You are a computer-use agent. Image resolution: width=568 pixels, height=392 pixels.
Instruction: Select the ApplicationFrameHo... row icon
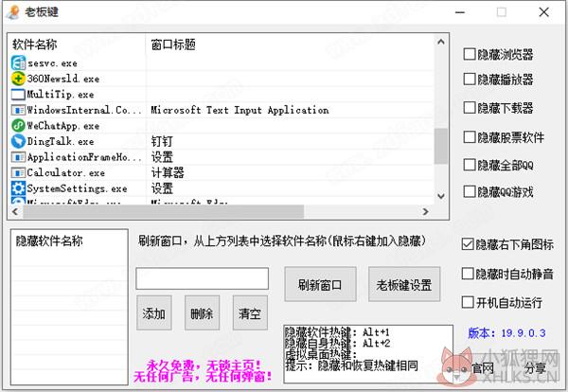tap(18, 157)
